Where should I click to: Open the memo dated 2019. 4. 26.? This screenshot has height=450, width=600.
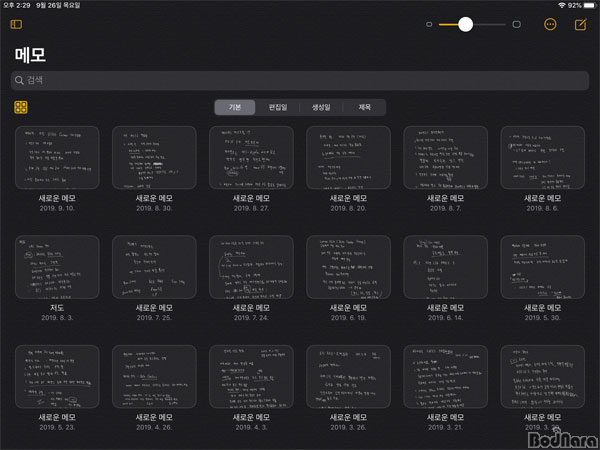pyautogui.click(x=154, y=376)
